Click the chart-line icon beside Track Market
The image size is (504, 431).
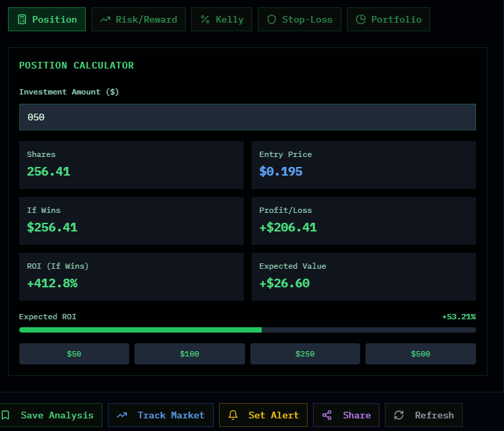coord(122,415)
